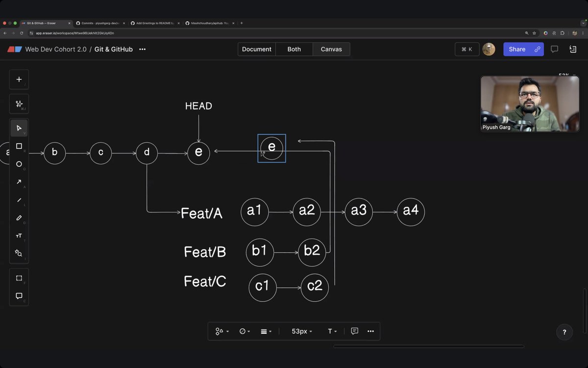The height and width of the screenshot is (368, 588).
Task: Open Chrome three-dot menu
Action: point(583,33)
